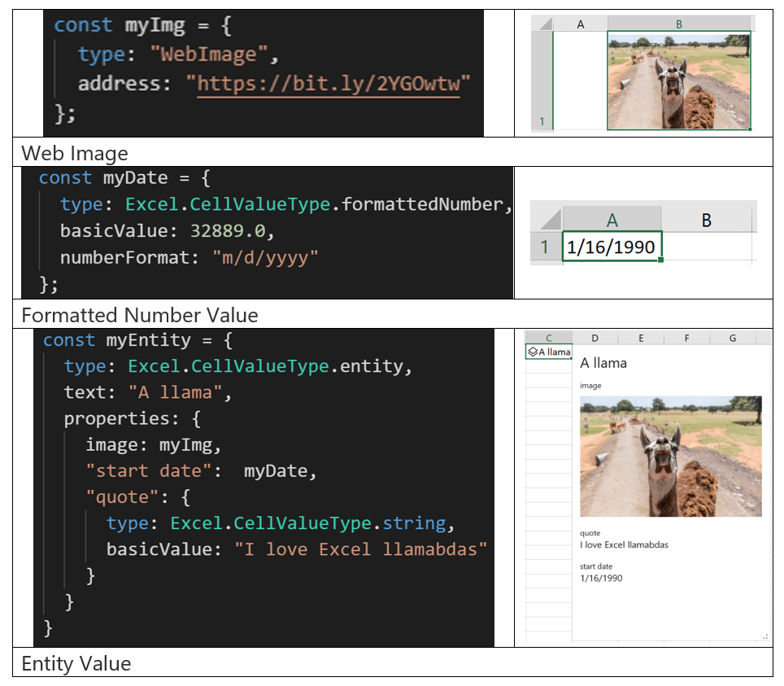784x686 pixels.
Task: Select cell A1 showing 1/16/1990
Action: (612, 247)
